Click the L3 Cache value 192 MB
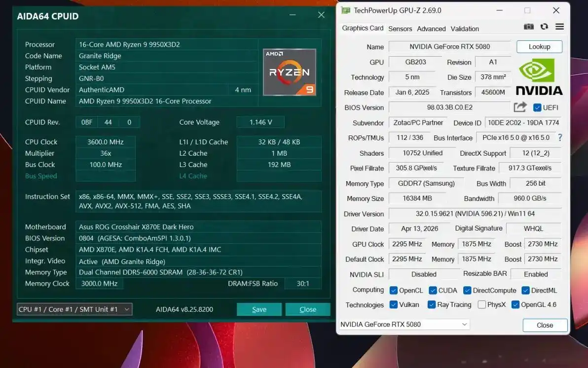Image resolution: width=588 pixels, height=368 pixels. pos(279,165)
